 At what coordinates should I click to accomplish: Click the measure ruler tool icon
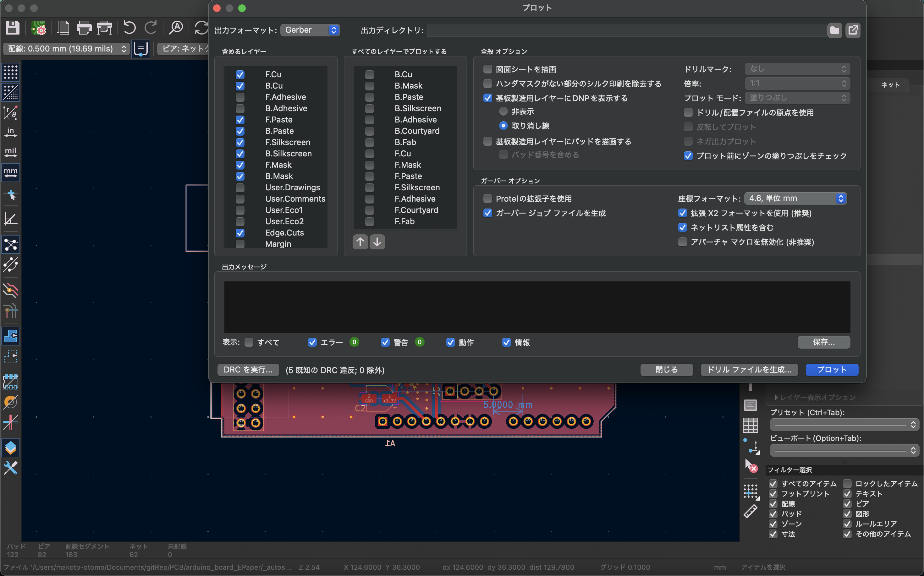click(750, 512)
